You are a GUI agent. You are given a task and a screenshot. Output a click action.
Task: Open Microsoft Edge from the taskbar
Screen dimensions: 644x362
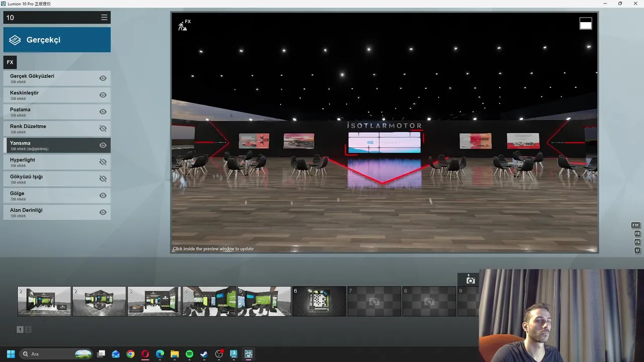160,354
